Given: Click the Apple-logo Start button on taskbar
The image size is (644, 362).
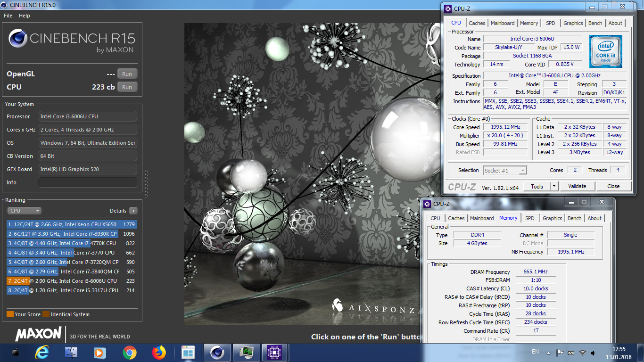Looking at the screenshot, I should [x=16, y=352].
